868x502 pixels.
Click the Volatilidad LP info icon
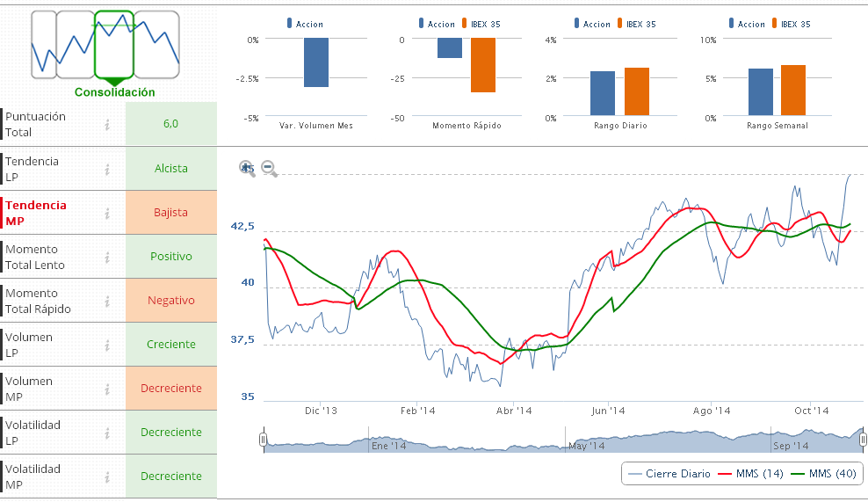click(107, 433)
